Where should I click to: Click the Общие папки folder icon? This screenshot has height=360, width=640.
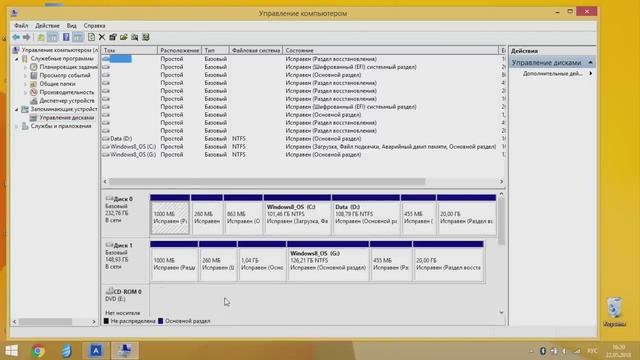click(x=34, y=84)
